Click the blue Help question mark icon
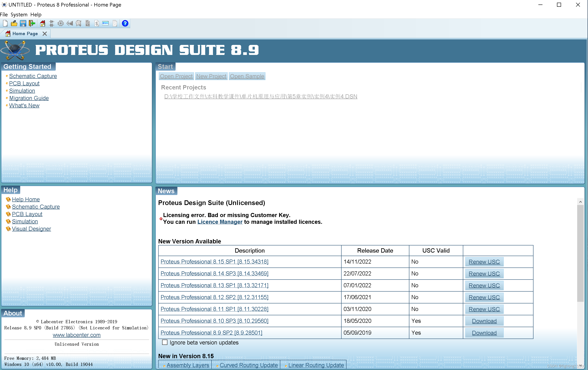 pos(125,23)
